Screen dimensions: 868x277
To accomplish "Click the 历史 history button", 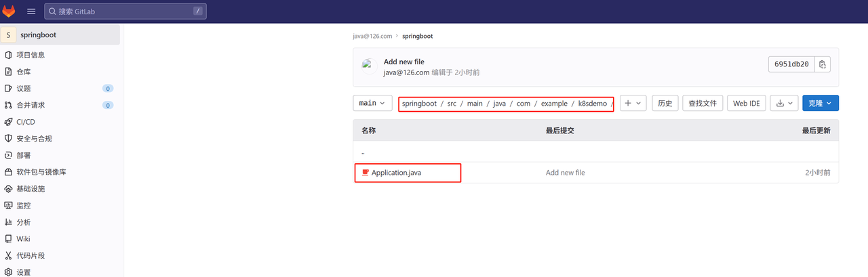I will [665, 103].
